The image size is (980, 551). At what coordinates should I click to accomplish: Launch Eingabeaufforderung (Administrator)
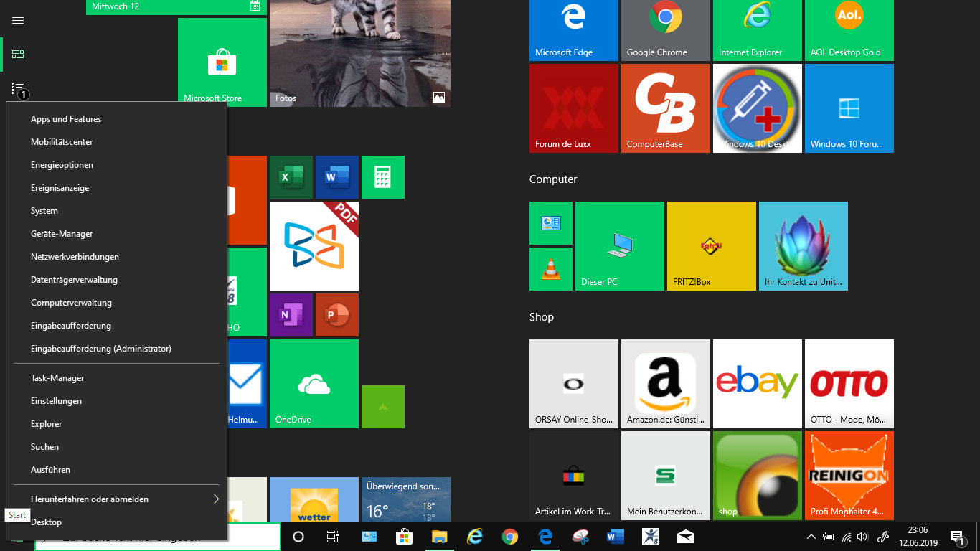[x=116, y=349]
